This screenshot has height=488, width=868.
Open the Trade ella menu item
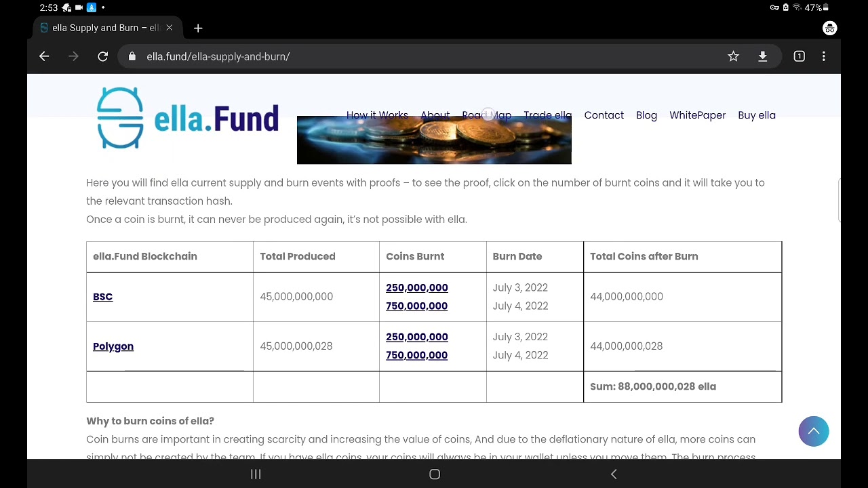click(548, 115)
